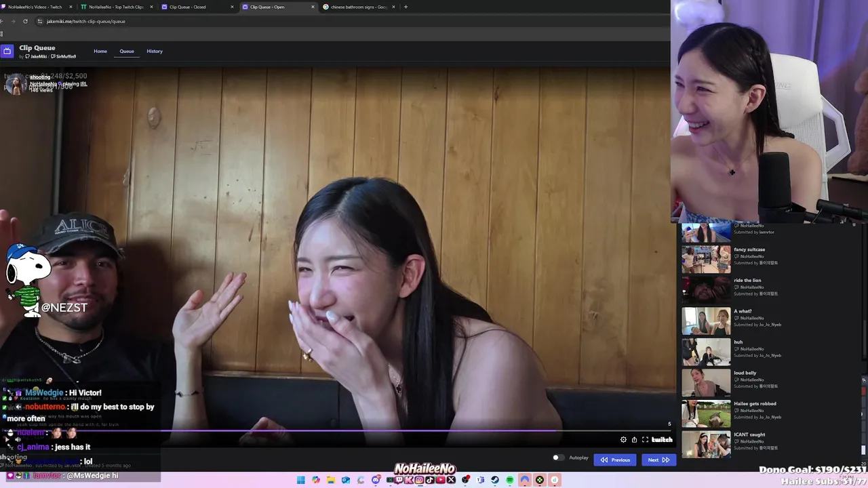Click the site info icon in address bar
The width and height of the screenshot is (868, 488).
point(39,21)
